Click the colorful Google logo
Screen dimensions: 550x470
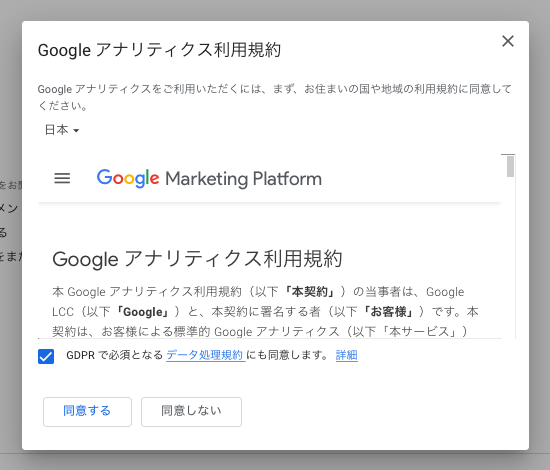pyautogui.click(x=128, y=178)
